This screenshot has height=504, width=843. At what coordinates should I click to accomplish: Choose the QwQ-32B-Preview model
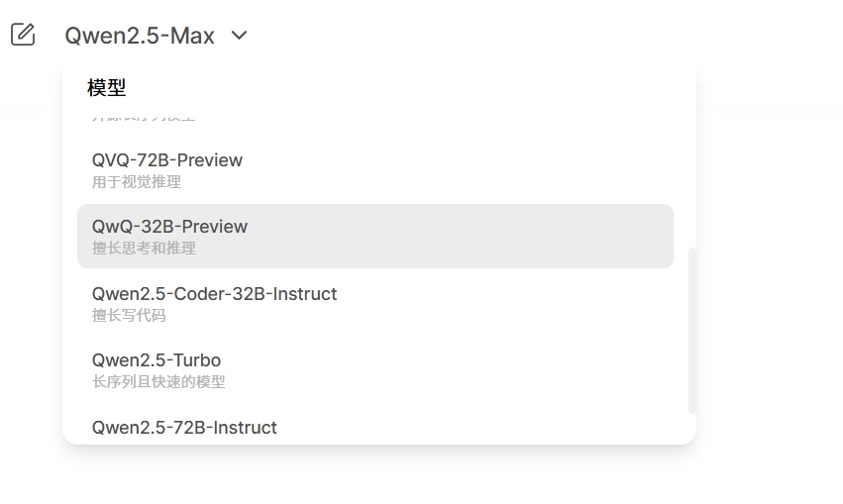pos(169,227)
